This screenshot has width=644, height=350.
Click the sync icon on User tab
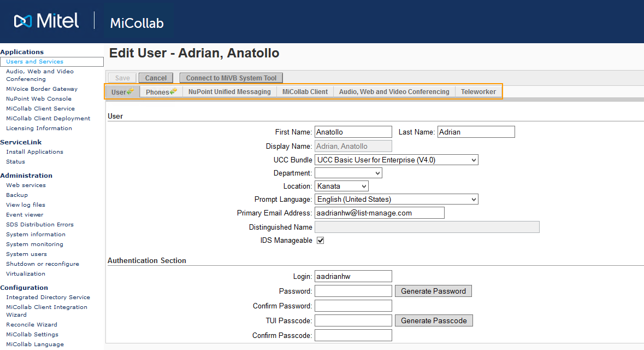pyautogui.click(x=131, y=91)
